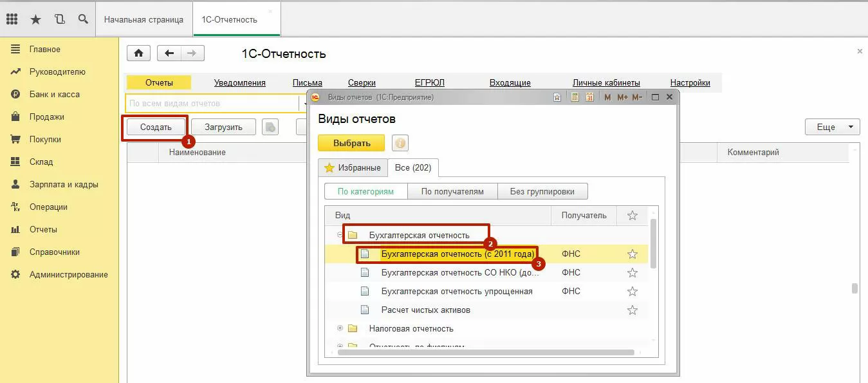Click the Загрузить button
The width and height of the screenshot is (868, 383).
click(223, 127)
